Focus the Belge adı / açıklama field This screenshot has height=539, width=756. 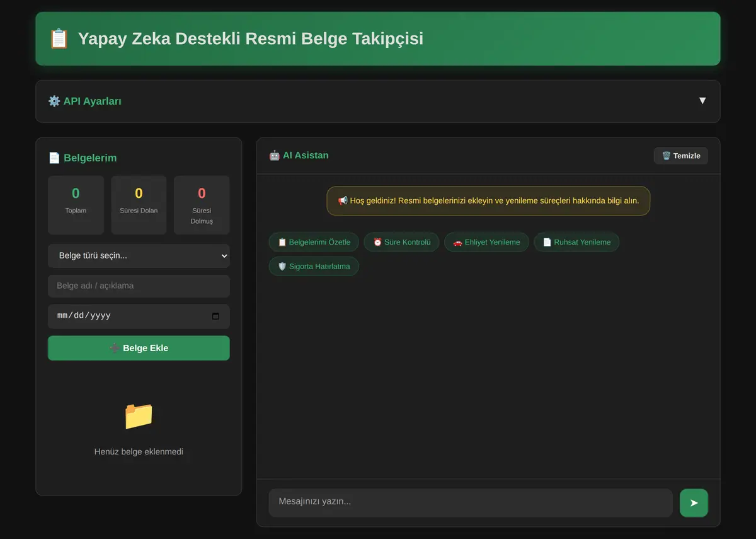[139, 286]
